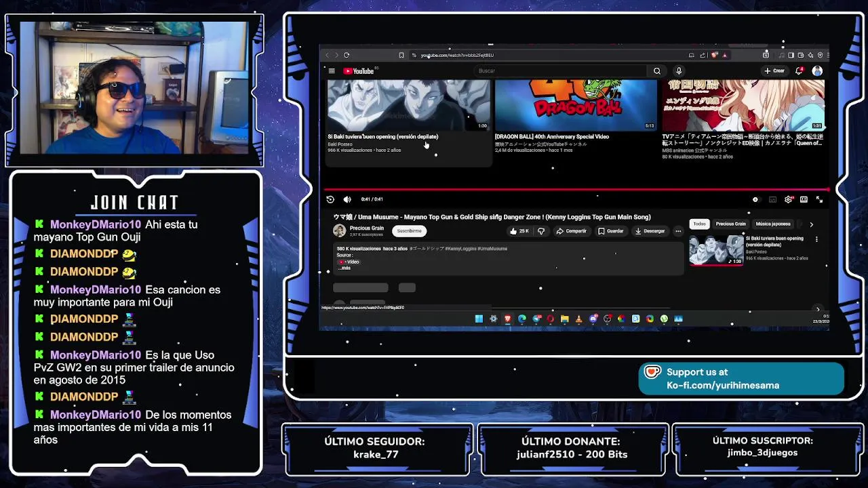Click the Suscribirme subscribe button
Viewport: 868px width, 488px height.
[409, 231]
